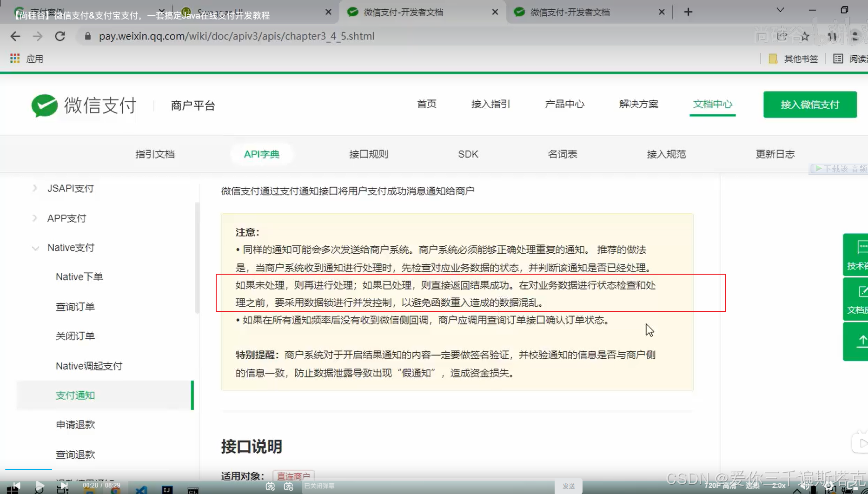Image resolution: width=868 pixels, height=494 pixels.
Task: Reload the current page
Action: tap(60, 36)
